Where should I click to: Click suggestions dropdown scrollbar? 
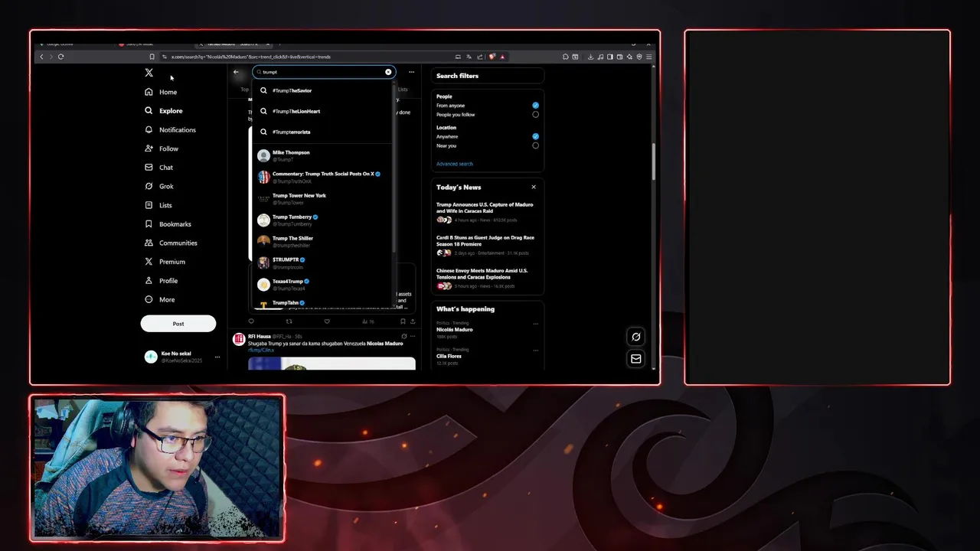(x=394, y=168)
